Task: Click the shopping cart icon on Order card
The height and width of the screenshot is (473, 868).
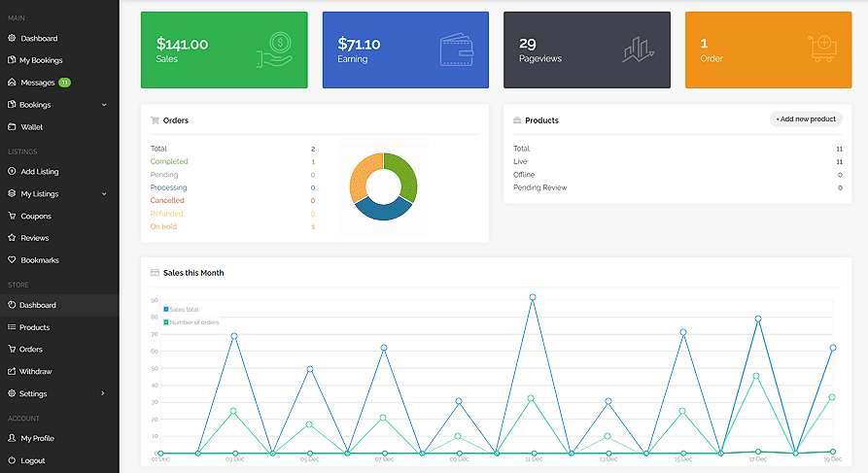Action: (x=821, y=49)
